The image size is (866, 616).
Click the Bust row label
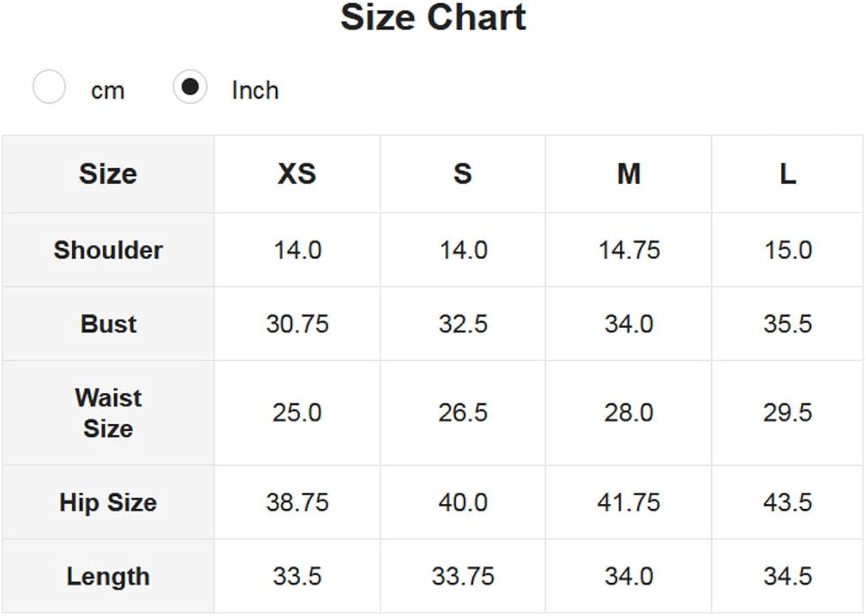pyautogui.click(x=108, y=324)
